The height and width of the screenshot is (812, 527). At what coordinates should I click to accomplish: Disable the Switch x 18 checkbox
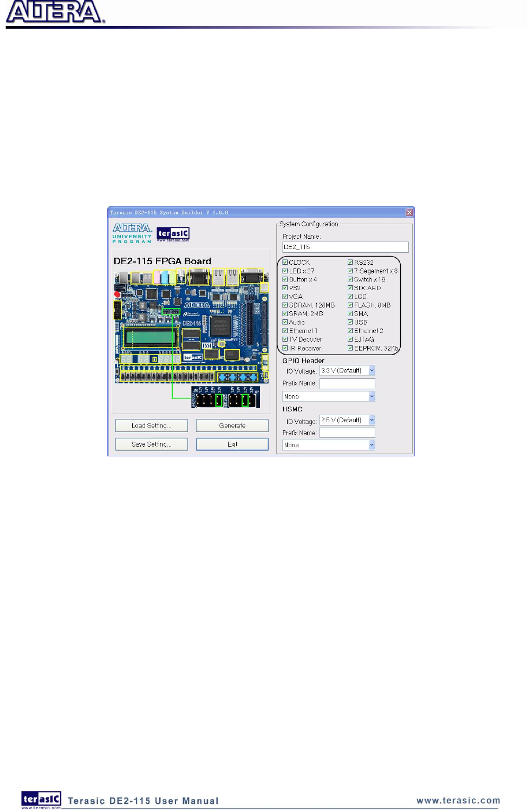click(350, 280)
